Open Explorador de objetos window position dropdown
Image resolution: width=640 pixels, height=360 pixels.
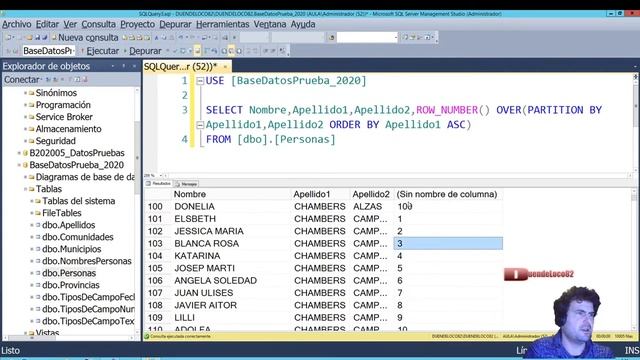(x=113, y=66)
